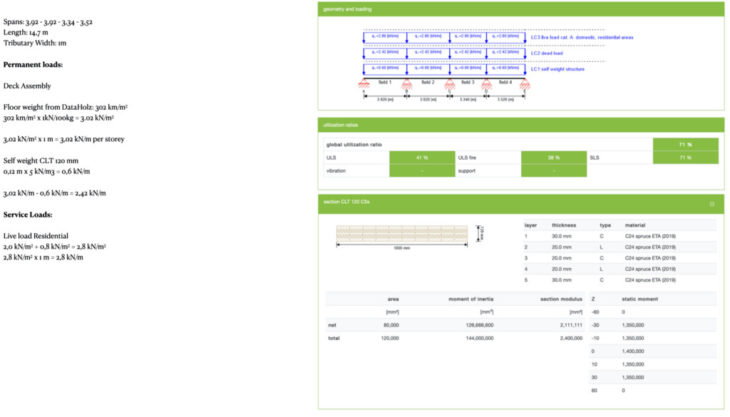Click the expand icon in section CLT header

tap(711, 203)
